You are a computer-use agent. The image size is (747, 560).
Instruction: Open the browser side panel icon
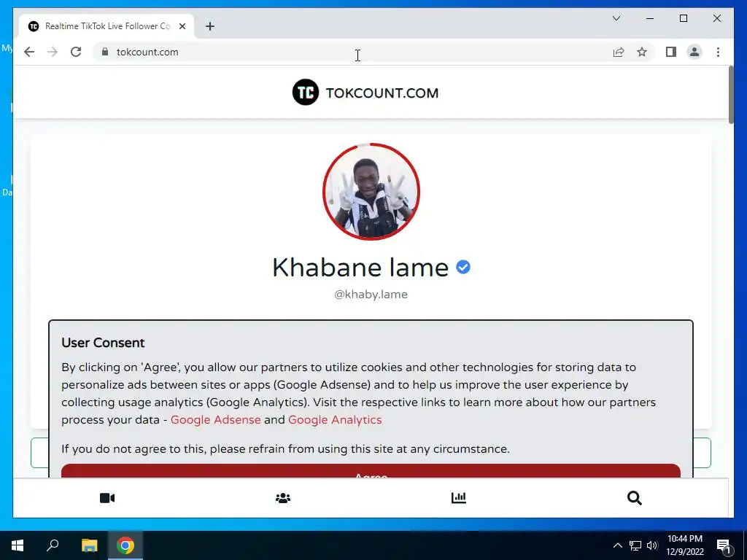click(671, 52)
